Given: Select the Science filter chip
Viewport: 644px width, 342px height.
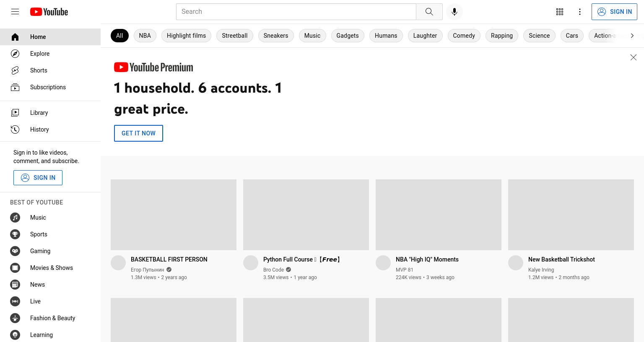Looking at the screenshot, I should click(539, 36).
